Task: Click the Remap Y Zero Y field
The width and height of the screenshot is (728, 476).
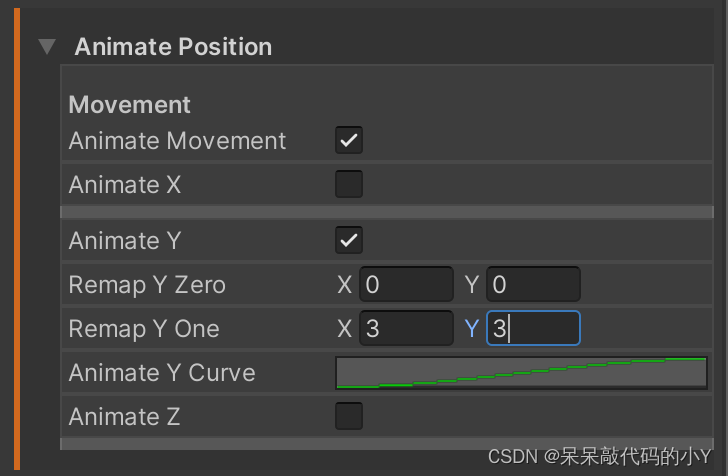Action: click(533, 285)
